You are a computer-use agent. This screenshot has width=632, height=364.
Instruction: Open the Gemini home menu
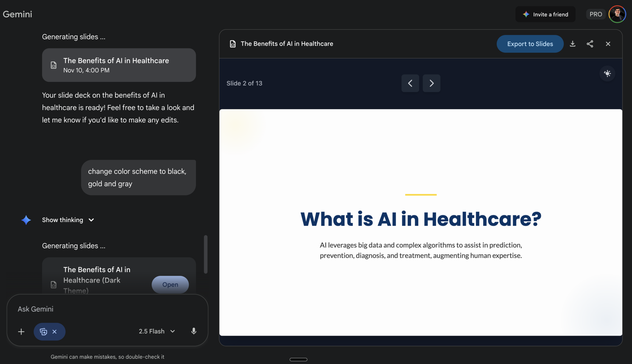17,14
